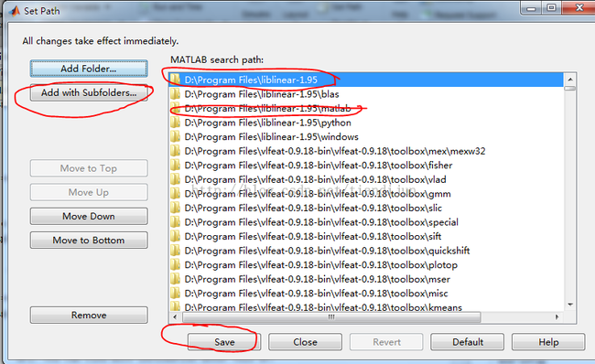
Task: Click folder icon of toolbox\sift row
Action: [176, 236]
